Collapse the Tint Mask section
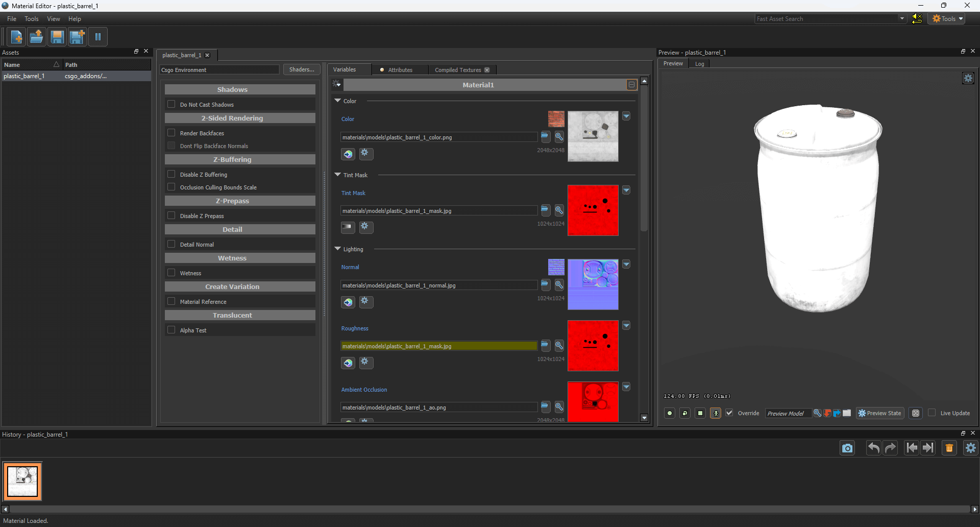 [337, 175]
